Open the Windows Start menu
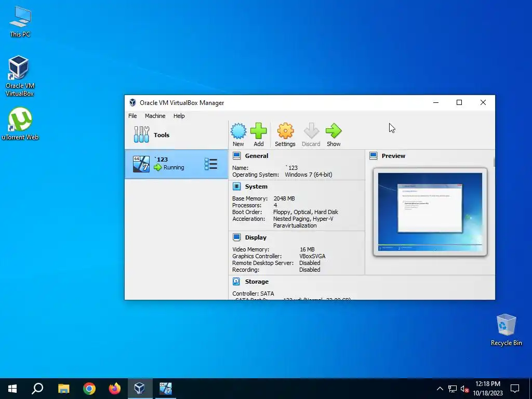This screenshot has height=399, width=532. [x=12, y=389]
